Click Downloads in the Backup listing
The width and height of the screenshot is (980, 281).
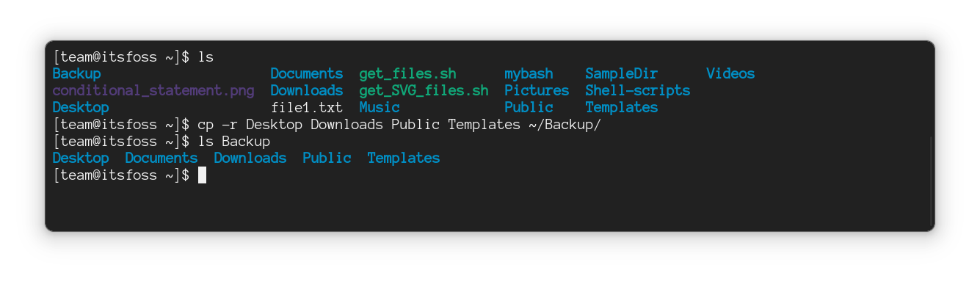250,158
